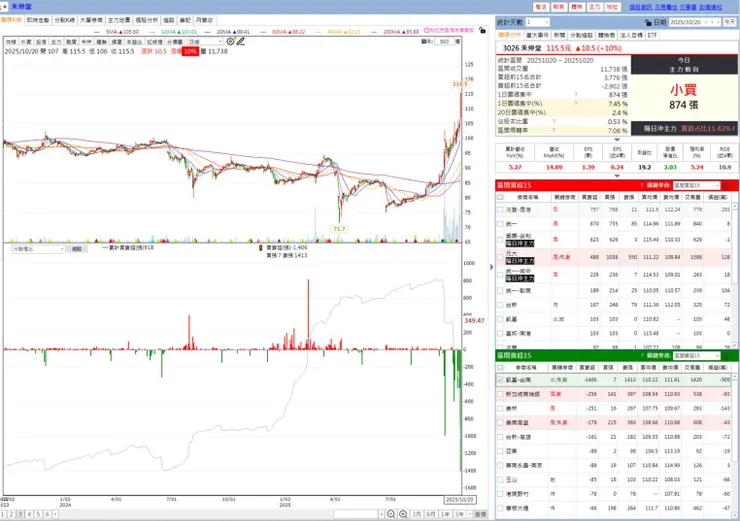Toggle the lock icon next to 日期
The image size is (740, 521).
tap(648, 23)
